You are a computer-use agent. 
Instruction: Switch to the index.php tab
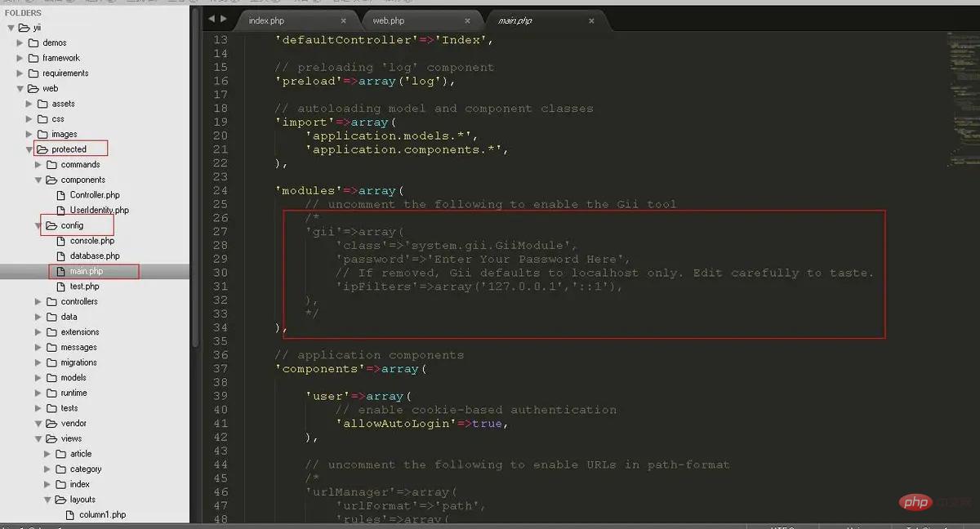point(266,20)
